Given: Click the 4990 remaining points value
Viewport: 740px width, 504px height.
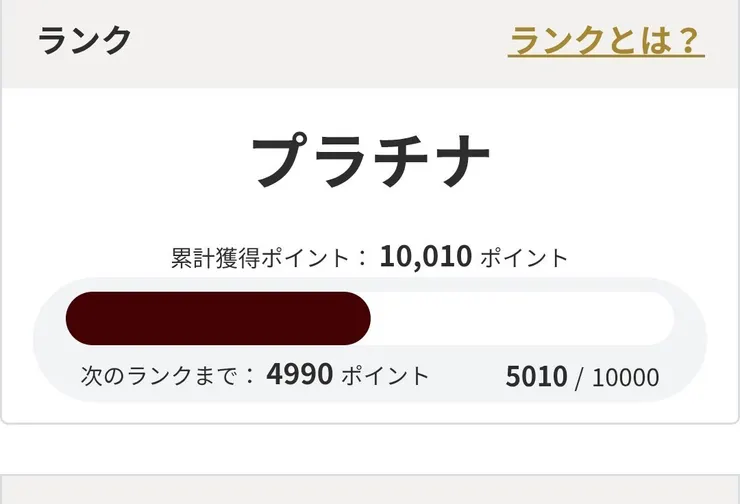Looking at the screenshot, I should 299,376.
